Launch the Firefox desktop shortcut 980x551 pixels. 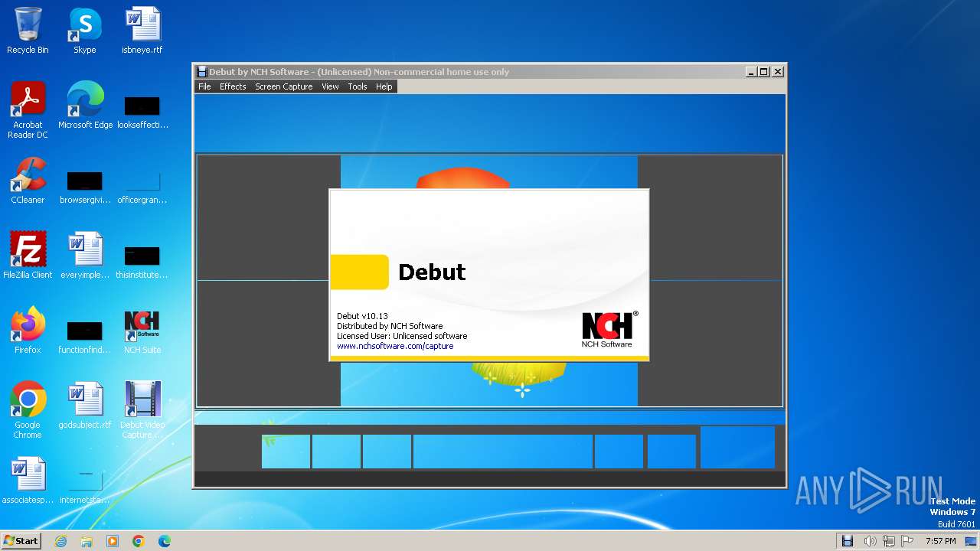click(x=28, y=331)
